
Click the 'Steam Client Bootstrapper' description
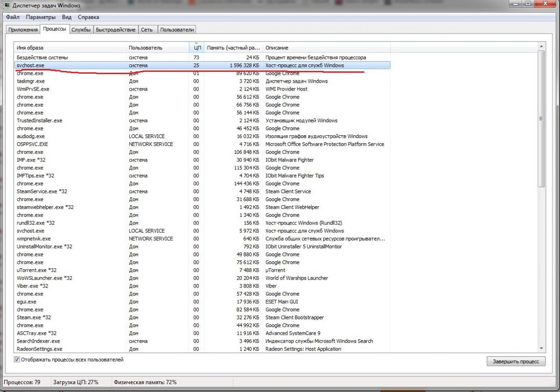pyautogui.click(x=295, y=317)
